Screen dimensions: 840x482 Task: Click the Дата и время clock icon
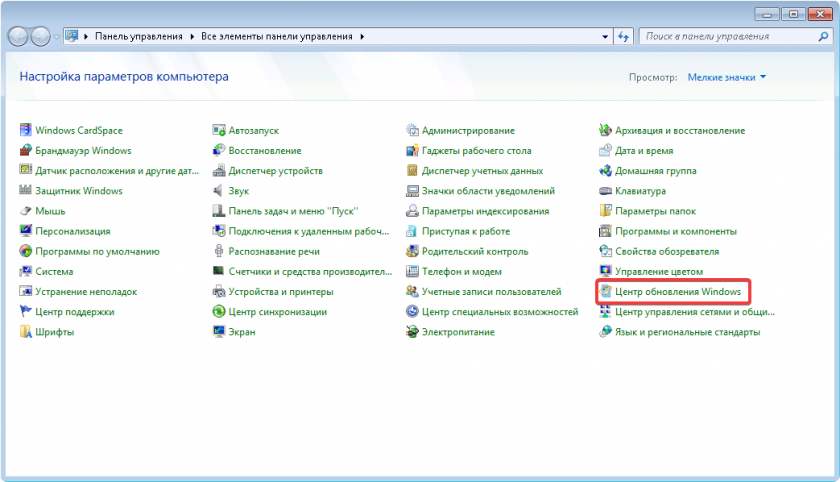pos(605,151)
